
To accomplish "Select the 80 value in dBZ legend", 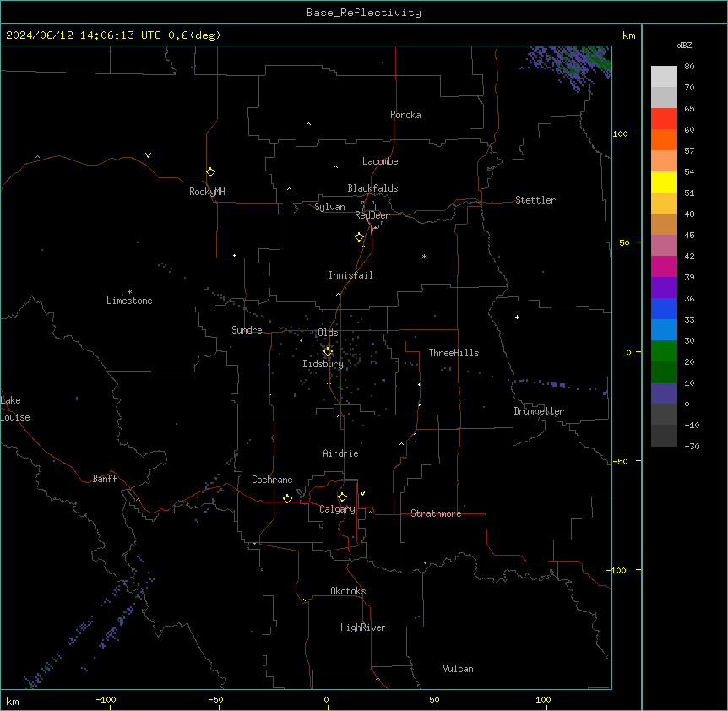I will coord(689,66).
